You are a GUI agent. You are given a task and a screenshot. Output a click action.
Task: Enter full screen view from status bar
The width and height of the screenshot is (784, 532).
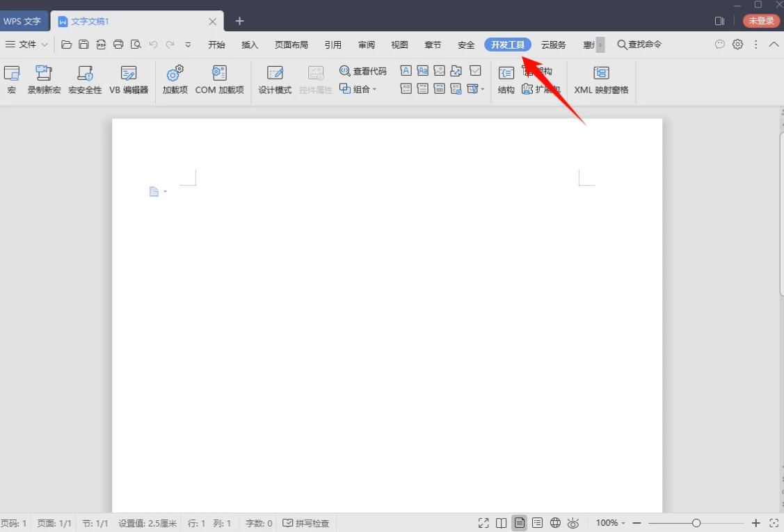tap(483, 523)
